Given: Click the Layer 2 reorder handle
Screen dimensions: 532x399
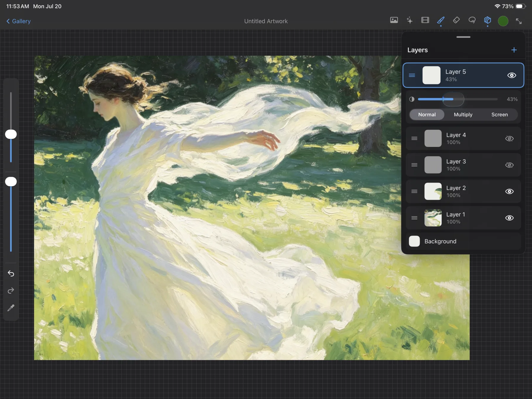Looking at the screenshot, I should click(x=414, y=192).
